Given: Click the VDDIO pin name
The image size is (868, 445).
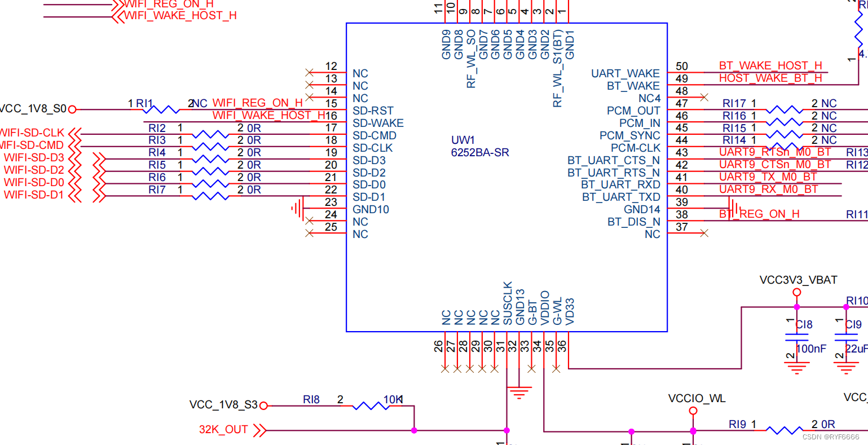Looking at the screenshot, I should coord(545,308).
